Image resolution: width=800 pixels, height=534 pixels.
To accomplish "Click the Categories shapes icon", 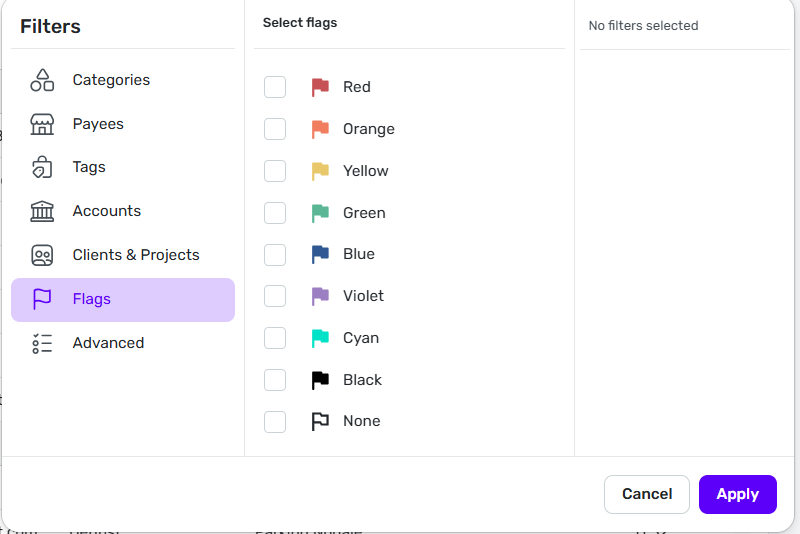I will 42,80.
